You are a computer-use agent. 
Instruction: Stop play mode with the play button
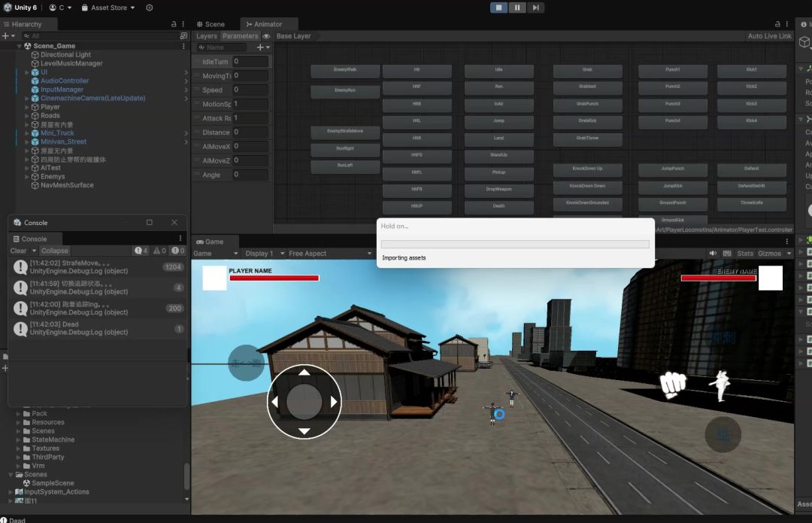498,8
